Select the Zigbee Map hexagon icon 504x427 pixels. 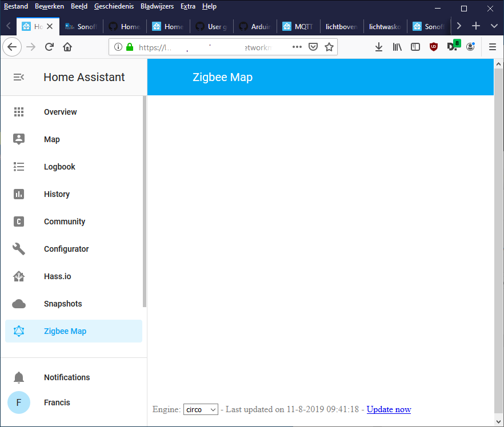click(x=19, y=331)
